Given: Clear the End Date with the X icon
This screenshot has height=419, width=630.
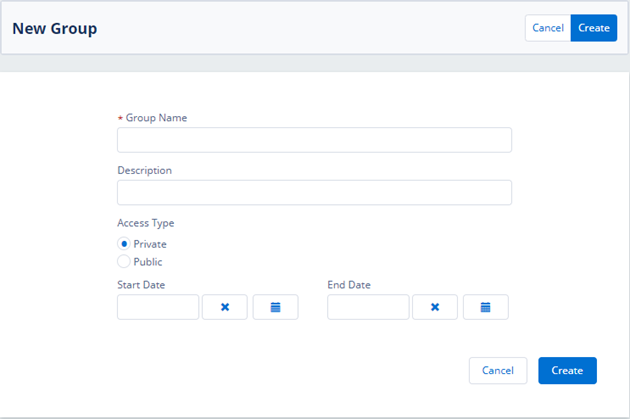Looking at the screenshot, I should click(435, 307).
